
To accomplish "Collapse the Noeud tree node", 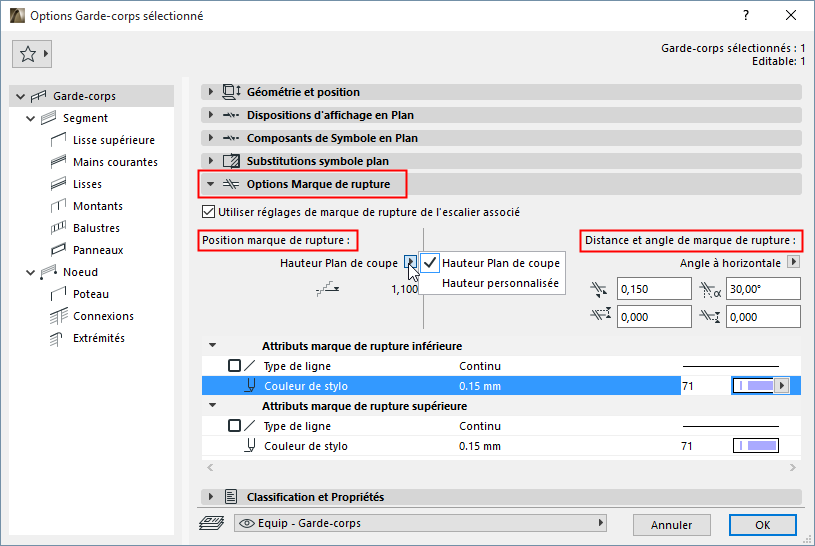I will point(31,272).
